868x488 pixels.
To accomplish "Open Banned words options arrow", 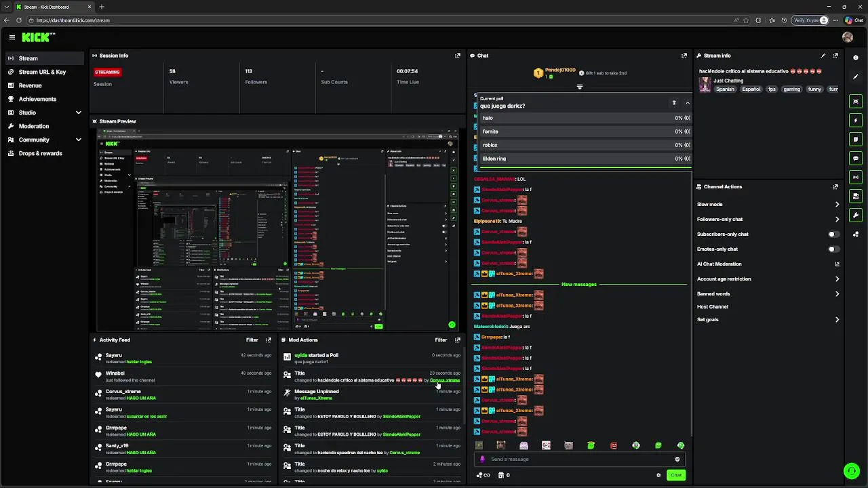I will pos(837,293).
